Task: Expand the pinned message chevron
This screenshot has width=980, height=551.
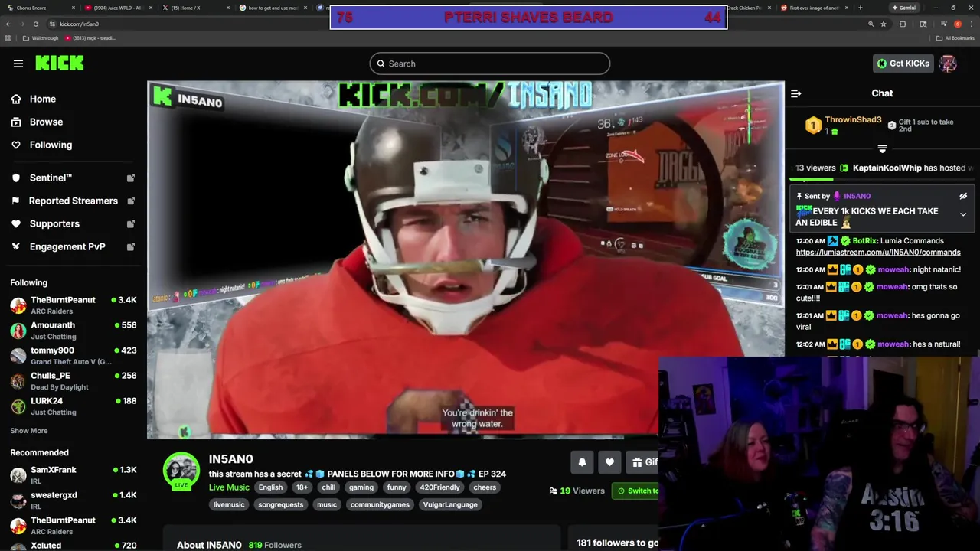Action: (963, 215)
